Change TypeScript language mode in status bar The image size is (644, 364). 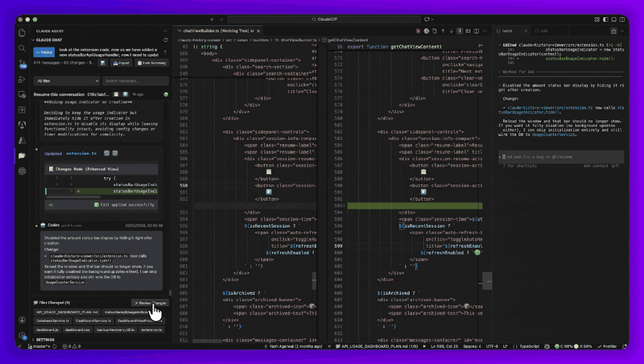pyautogui.click(x=529, y=346)
